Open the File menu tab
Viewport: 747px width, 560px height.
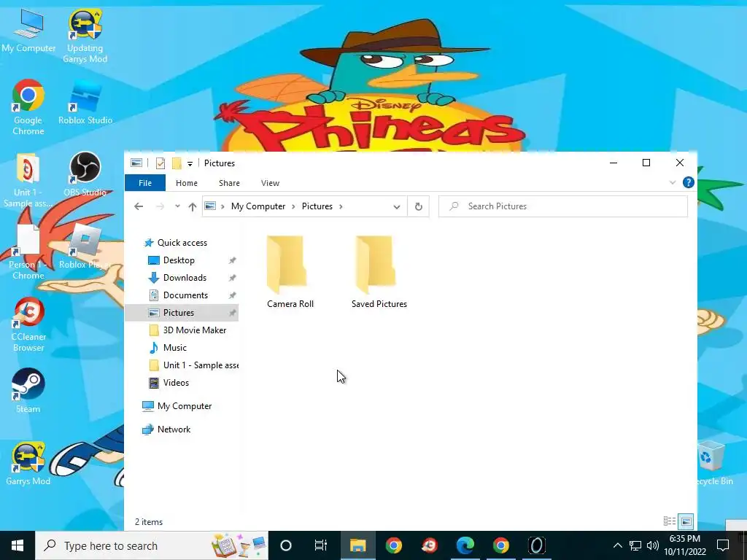tap(145, 183)
